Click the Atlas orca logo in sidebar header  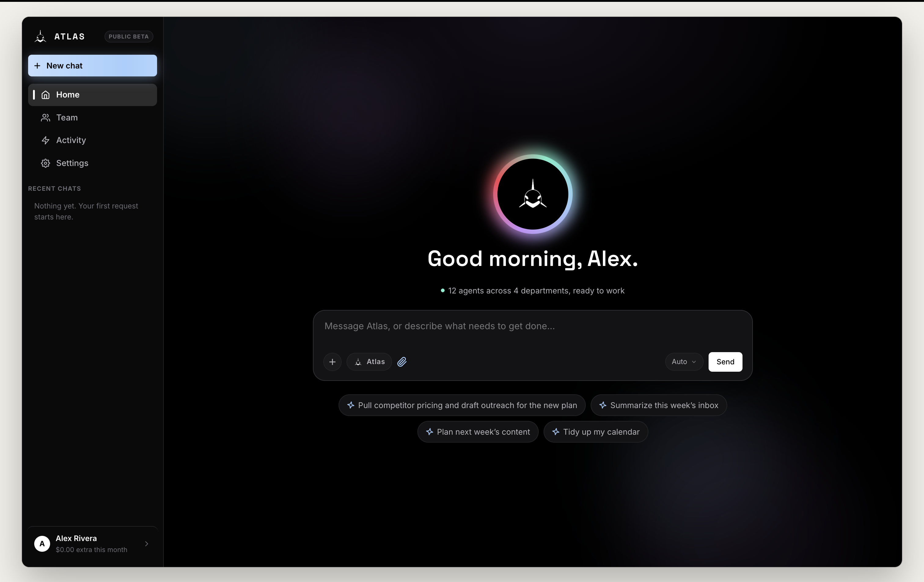tap(40, 36)
